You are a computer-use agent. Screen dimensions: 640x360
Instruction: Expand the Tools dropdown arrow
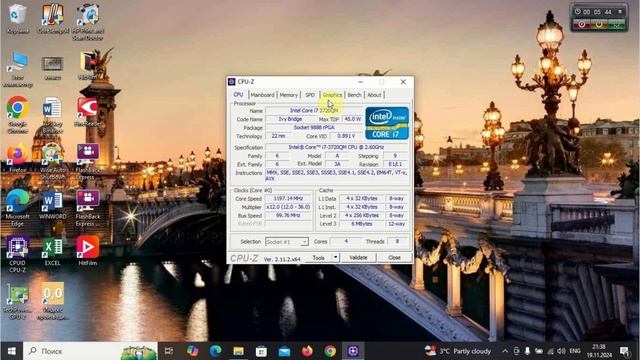335,258
